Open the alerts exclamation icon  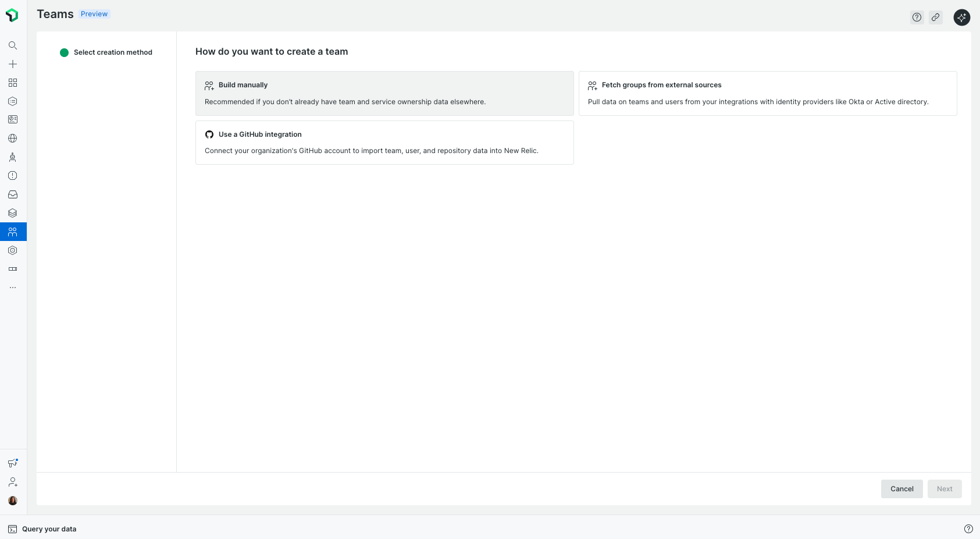point(13,176)
